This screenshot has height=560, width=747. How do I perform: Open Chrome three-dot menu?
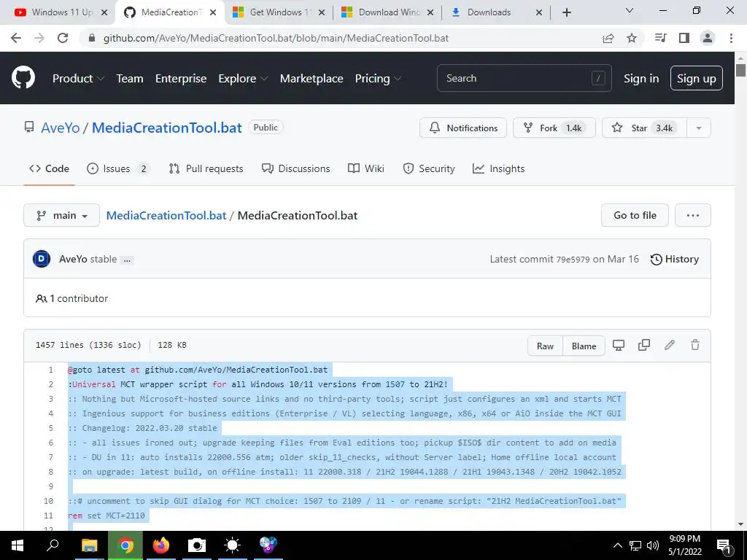(731, 38)
